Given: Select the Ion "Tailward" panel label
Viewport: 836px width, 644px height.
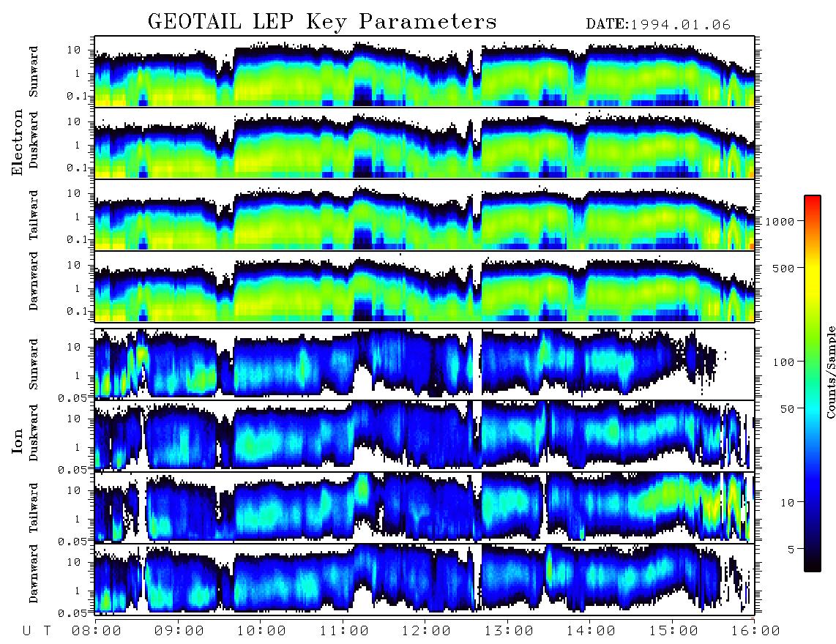Looking at the screenshot, I should 34,508.
